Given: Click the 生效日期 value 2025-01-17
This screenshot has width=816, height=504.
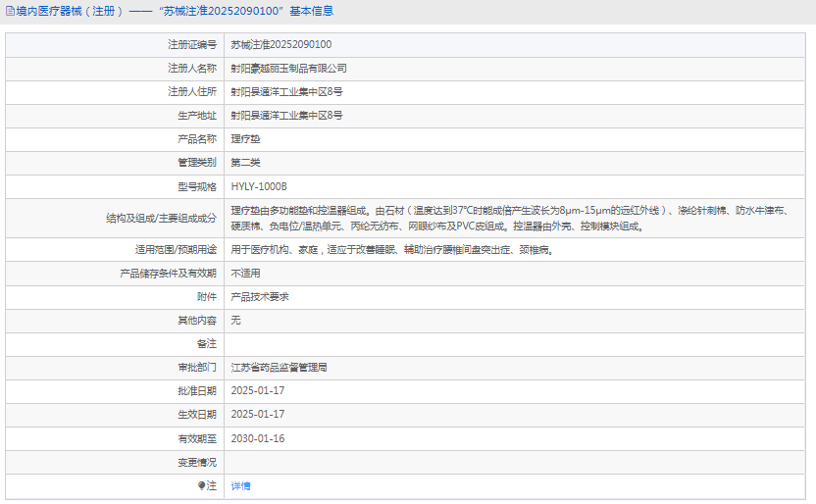Looking at the screenshot, I should pyautogui.click(x=258, y=414).
